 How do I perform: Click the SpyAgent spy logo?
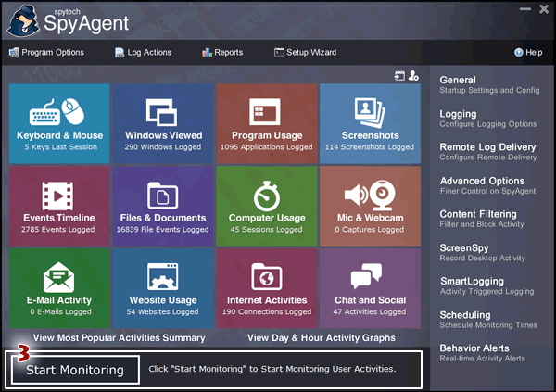pyautogui.click(x=23, y=22)
